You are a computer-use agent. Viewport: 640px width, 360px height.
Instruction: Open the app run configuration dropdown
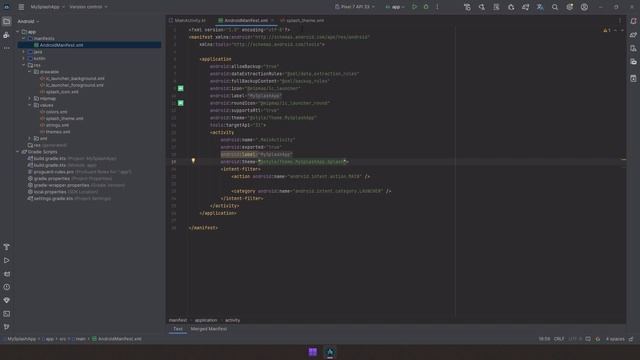coord(395,7)
